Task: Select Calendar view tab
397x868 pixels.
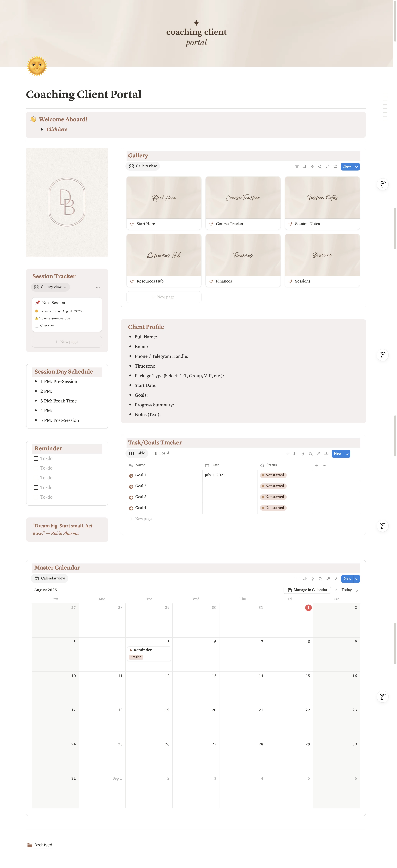Action: click(50, 578)
